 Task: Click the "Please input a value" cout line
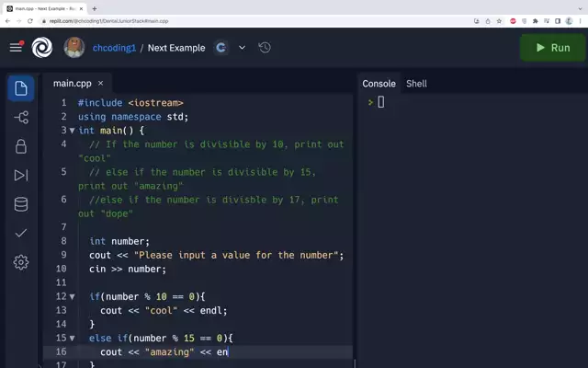[217, 255]
